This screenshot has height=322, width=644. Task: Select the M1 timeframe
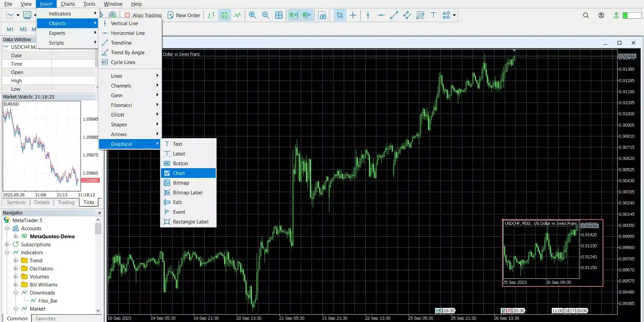10,29
